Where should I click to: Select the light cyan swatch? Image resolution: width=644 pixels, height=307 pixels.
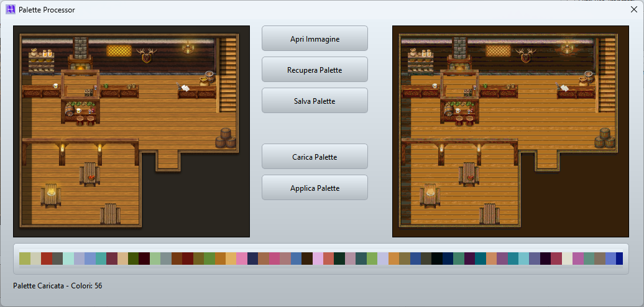tap(524, 259)
